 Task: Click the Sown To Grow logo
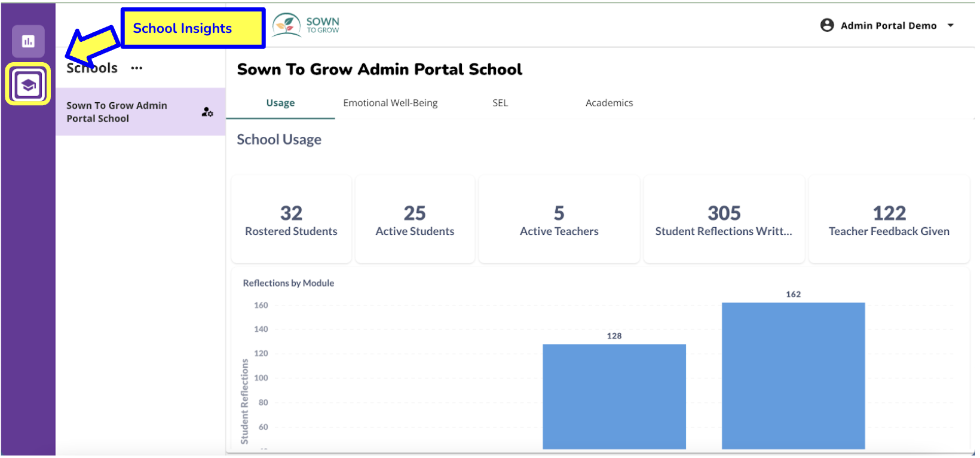pyautogui.click(x=305, y=25)
